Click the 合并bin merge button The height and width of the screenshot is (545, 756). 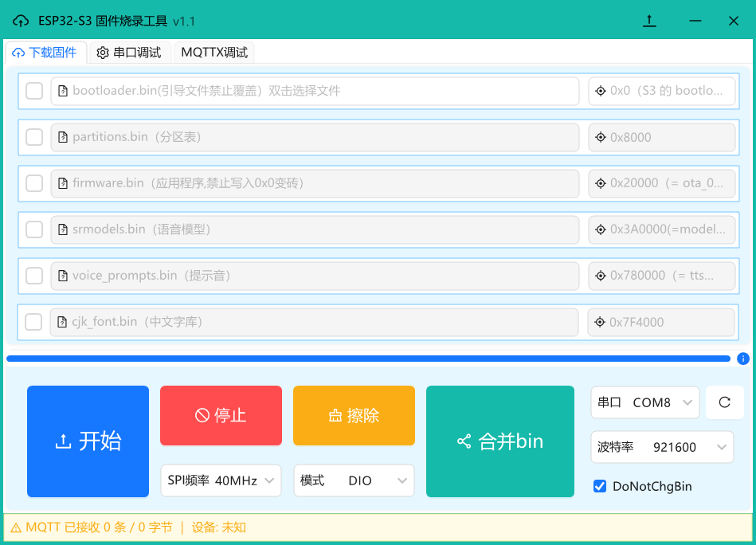(500, 441)
